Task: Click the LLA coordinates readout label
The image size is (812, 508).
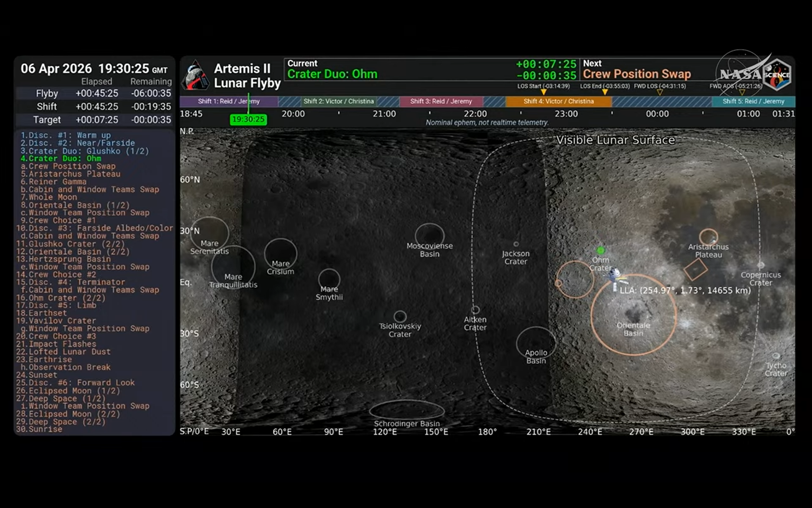Action: click(x=685, y=291)
